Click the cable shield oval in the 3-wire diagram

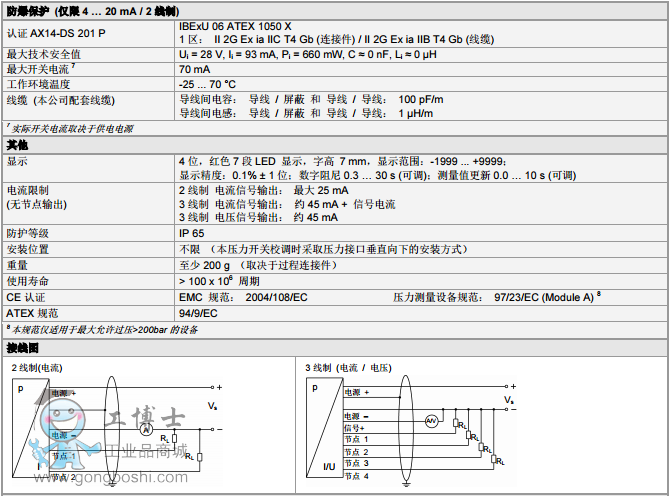point(407,428)
